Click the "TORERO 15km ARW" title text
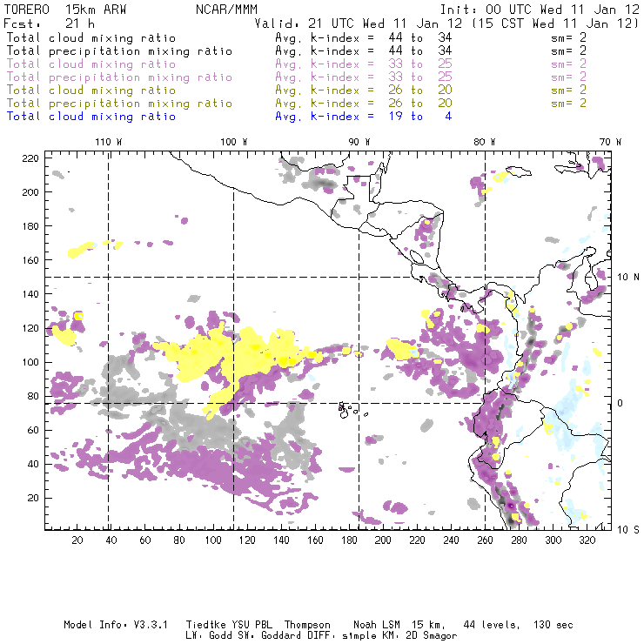Screen dimensions: 644x644 tap(65, 9)
